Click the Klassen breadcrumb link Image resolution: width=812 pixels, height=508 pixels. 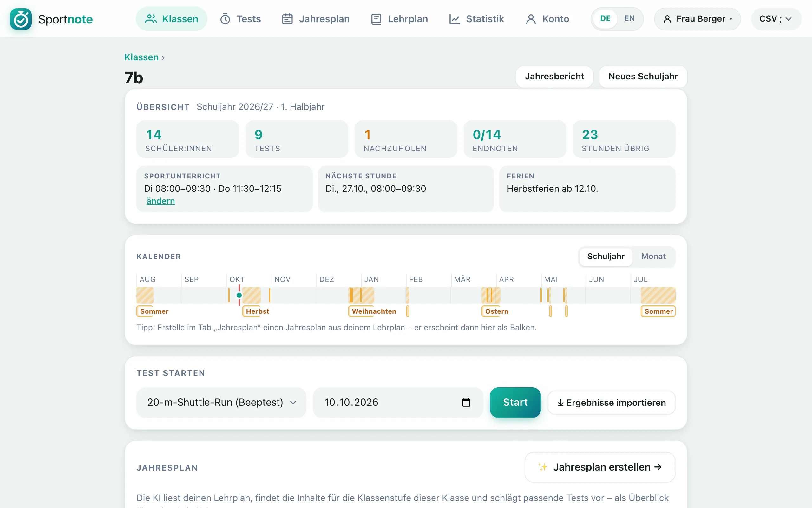pos(141,57)
